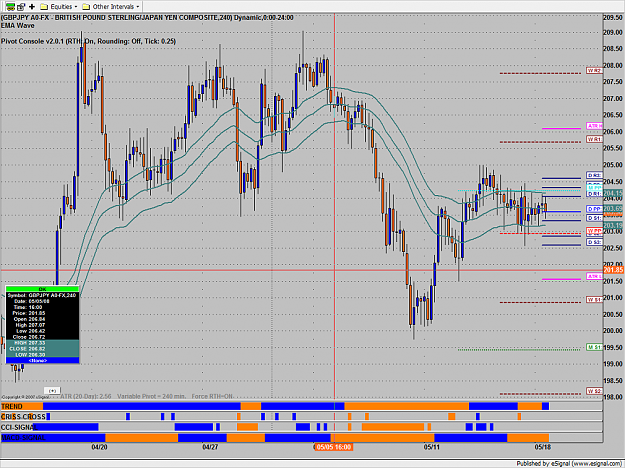
Task: Click the 201.85 orange price marker
Action: [613, 270]
